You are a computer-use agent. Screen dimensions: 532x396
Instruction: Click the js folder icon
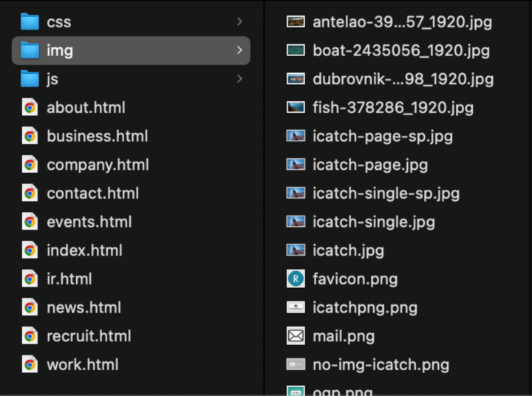click(x=30, y=79)
